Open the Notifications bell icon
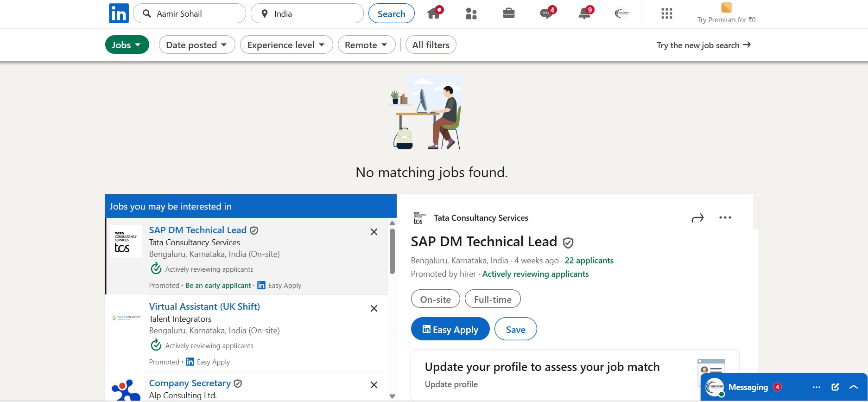The height and width of the screenshot is (402, 868). (x=584, y=13)
